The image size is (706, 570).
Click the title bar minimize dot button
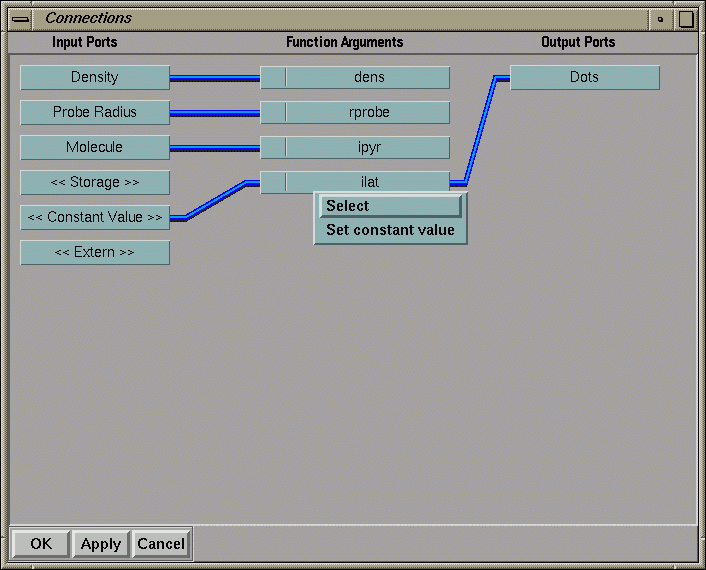pyautogui.click(x=660, y=18)
